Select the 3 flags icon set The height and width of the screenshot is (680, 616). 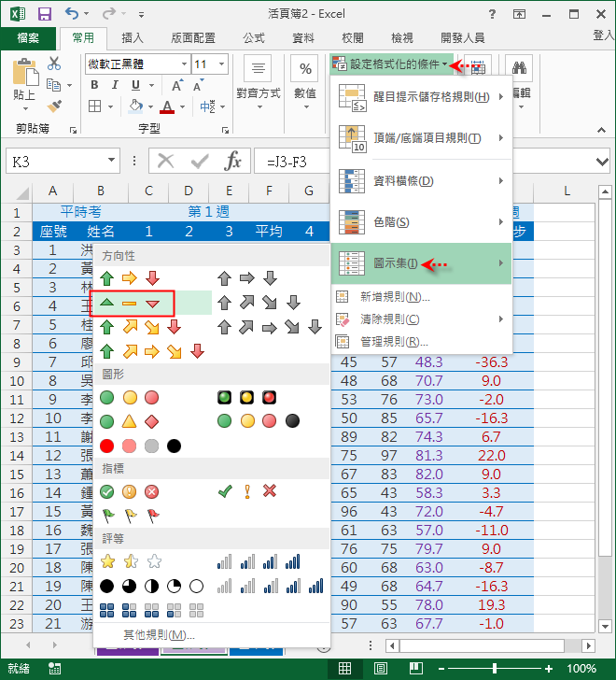pos(131,516)
